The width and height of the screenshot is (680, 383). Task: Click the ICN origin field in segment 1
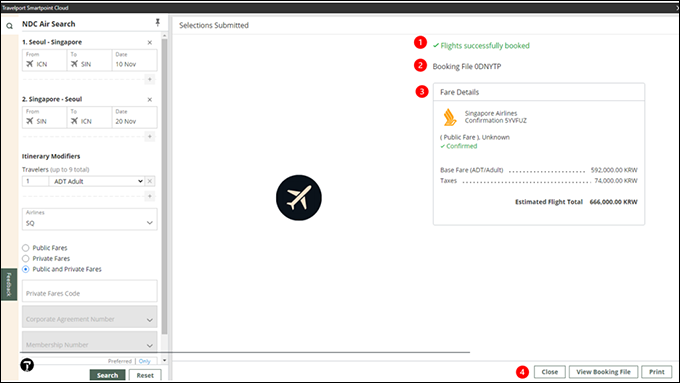point(45,60)
